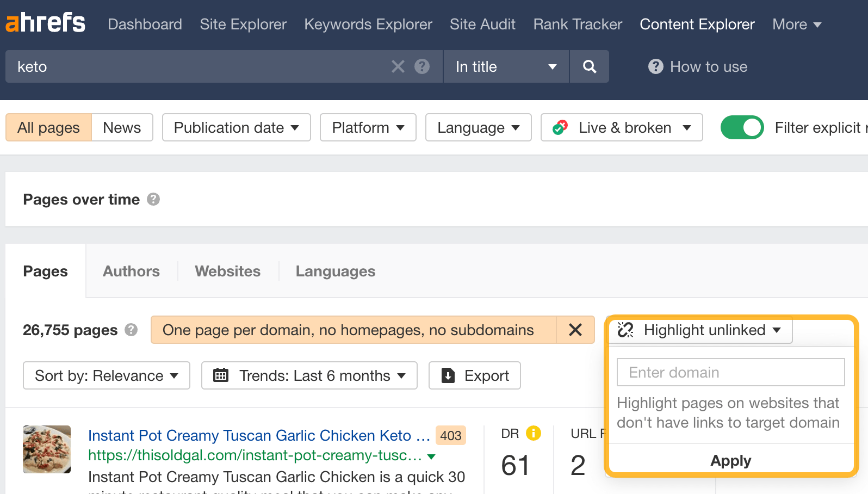Remove the one page per domain filter

pos(575,330)
